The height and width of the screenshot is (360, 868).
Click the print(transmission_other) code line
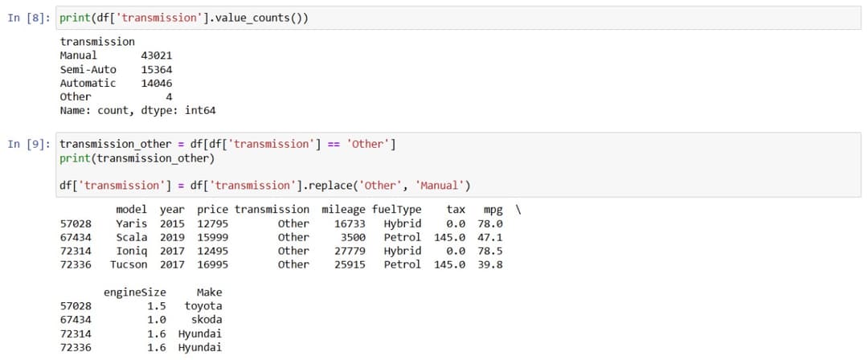(136, 158)
